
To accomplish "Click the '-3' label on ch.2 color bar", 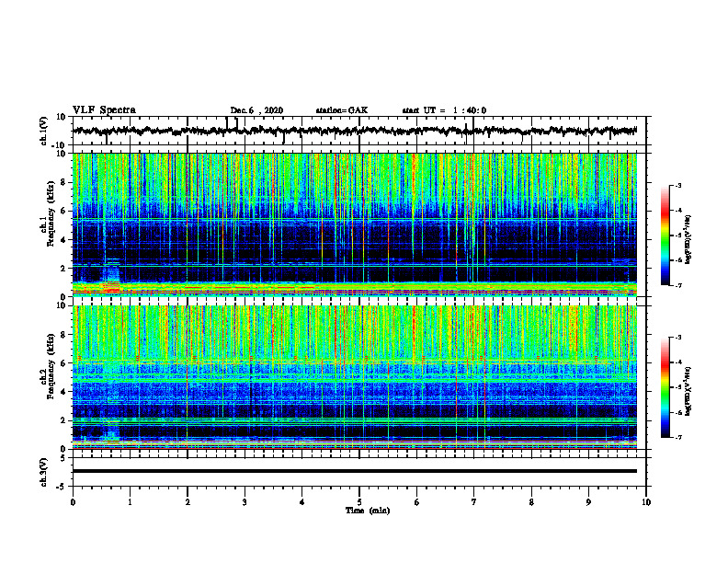I will click(678, 338).
